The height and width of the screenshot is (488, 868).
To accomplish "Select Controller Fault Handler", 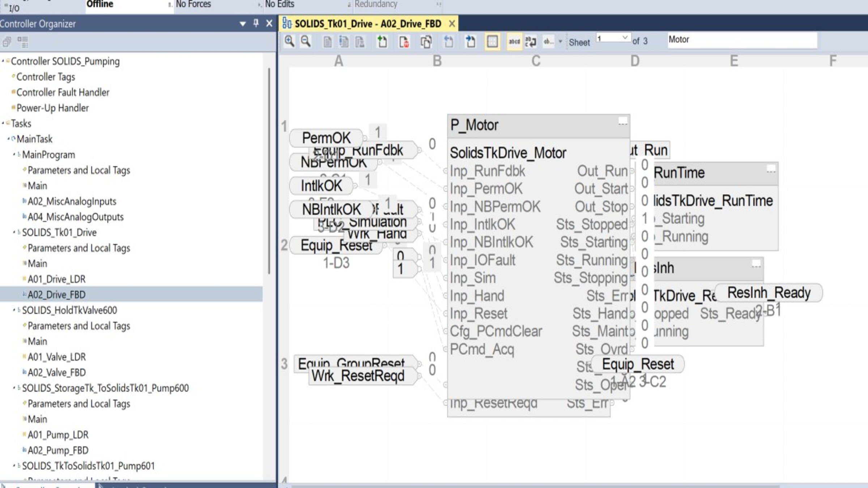I will (63, 93).
